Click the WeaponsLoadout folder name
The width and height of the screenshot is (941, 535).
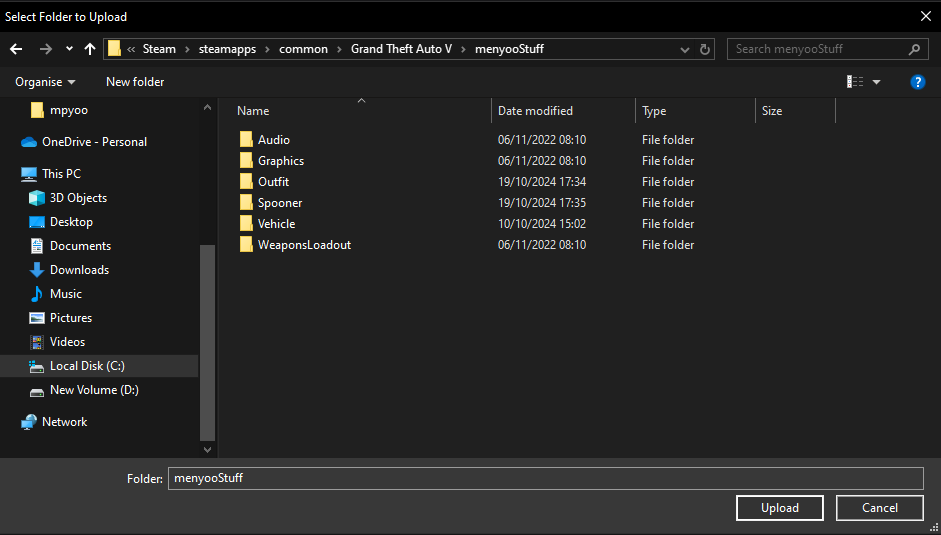pos(304,245)
